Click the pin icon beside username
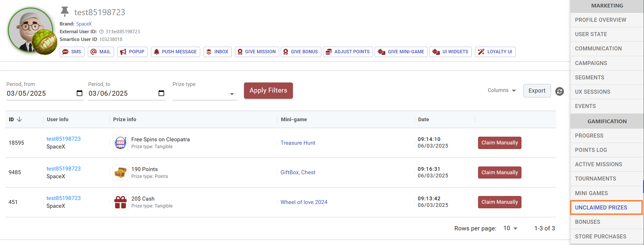Image resolution: width=644 pixels, height=245 pixels. pyautogui.click(x=65, y=11)
